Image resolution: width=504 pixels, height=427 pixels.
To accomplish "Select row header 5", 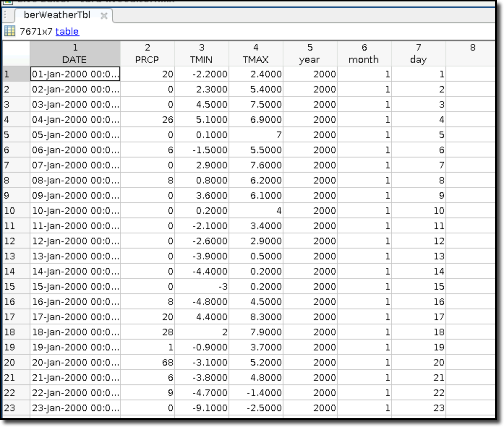I will point(16,135).
